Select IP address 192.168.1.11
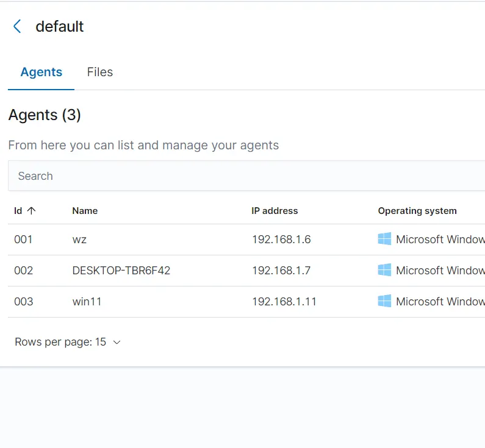Image resolution: width=485 pixels, height=448 pixels. tap(284, 302)
